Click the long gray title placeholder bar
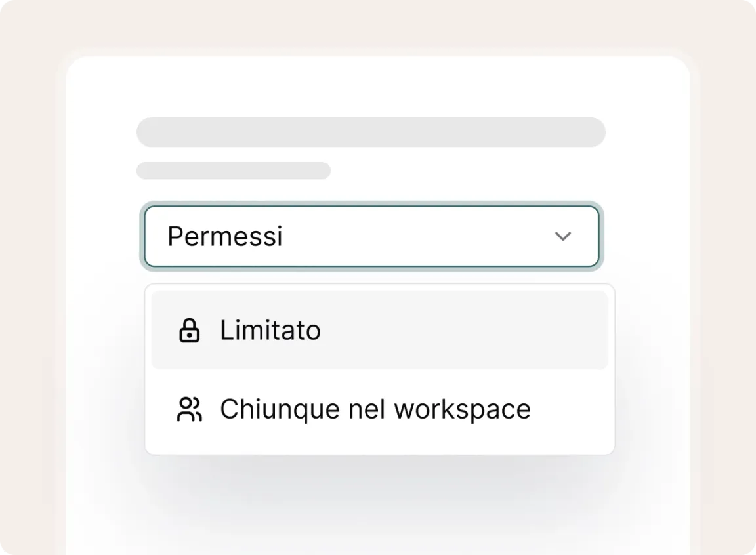This screenshot has width=756, height=555. (x=371, y=133)
